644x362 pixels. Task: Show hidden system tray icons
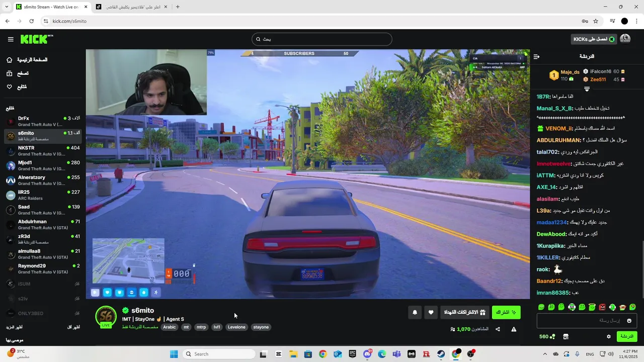[545, 354]
